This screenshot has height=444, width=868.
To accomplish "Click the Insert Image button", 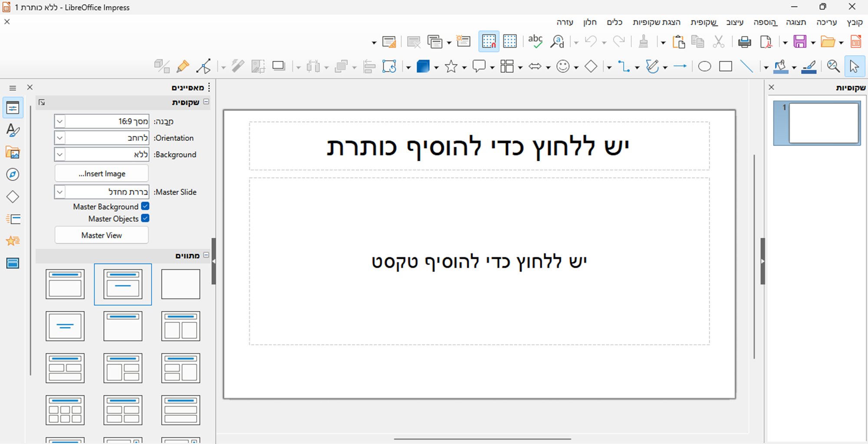I will pos(102,173).
